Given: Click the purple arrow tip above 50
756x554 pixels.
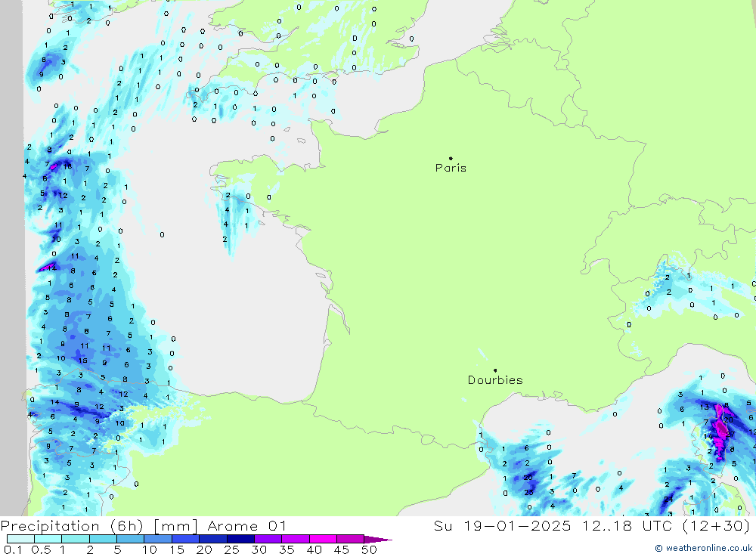Looking at the screenshot, I should pyautogui.click(x=378, y=540).
